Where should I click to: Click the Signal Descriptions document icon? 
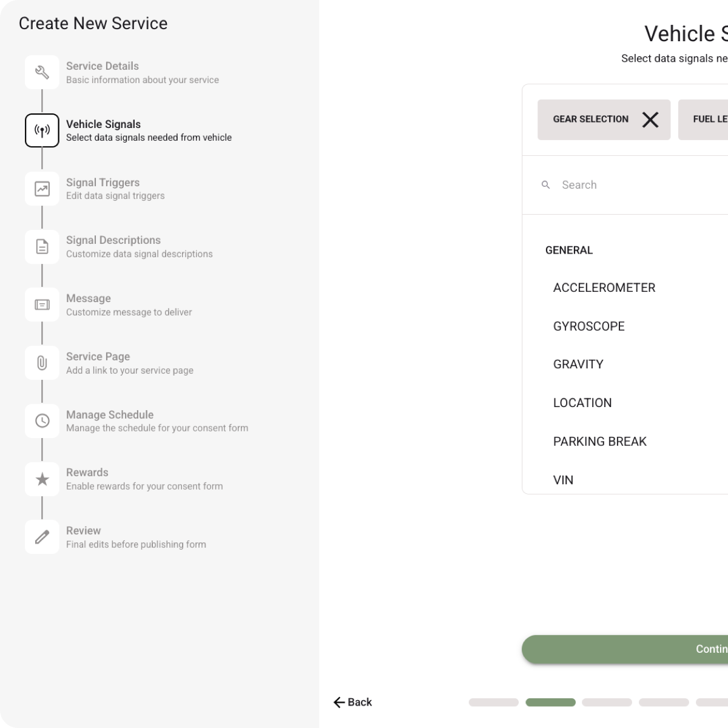tap(41, 246)
